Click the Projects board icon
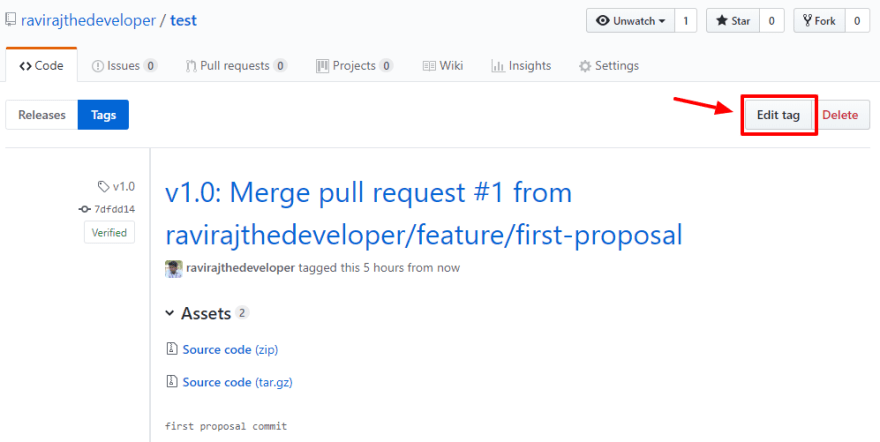Screen dimensions: 880x442 pos(322,66)
